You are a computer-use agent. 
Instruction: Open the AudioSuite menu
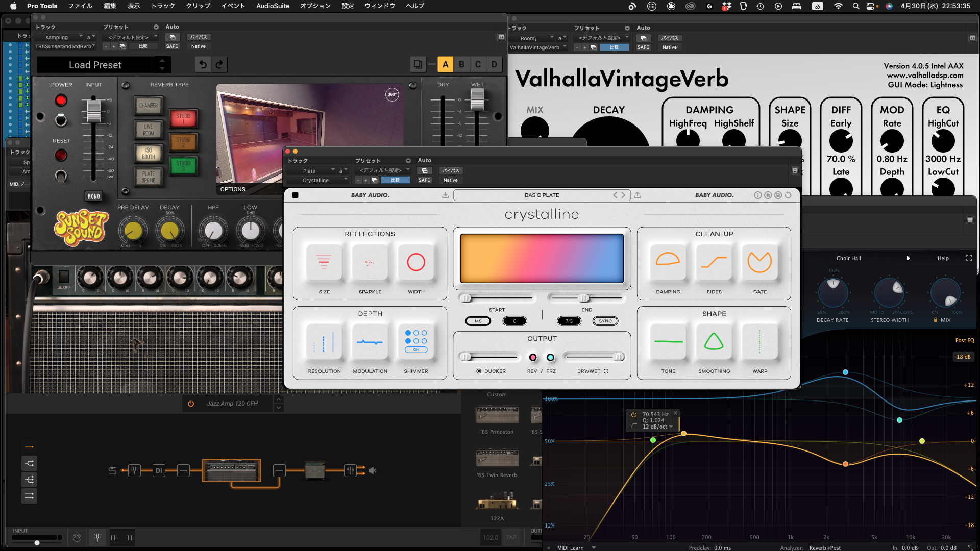[273, 6]
